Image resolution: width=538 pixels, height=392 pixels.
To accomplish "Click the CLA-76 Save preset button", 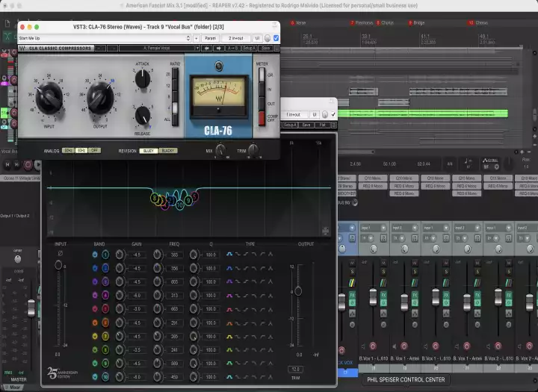I will tap(266, 49).
